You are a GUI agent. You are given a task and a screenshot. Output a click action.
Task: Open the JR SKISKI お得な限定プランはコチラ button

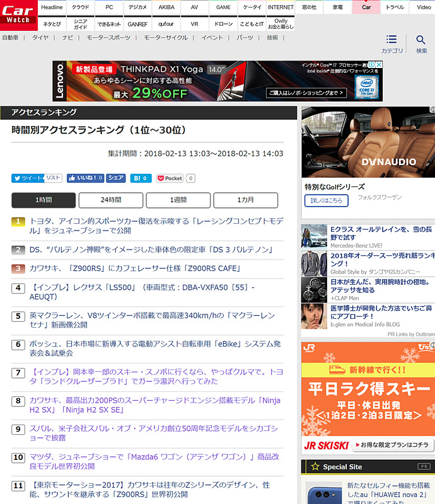coord(393,445)
